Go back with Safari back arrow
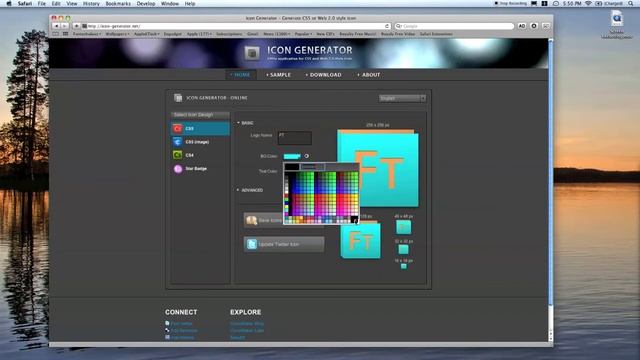The image size is (640, 360). click(56, 26)
